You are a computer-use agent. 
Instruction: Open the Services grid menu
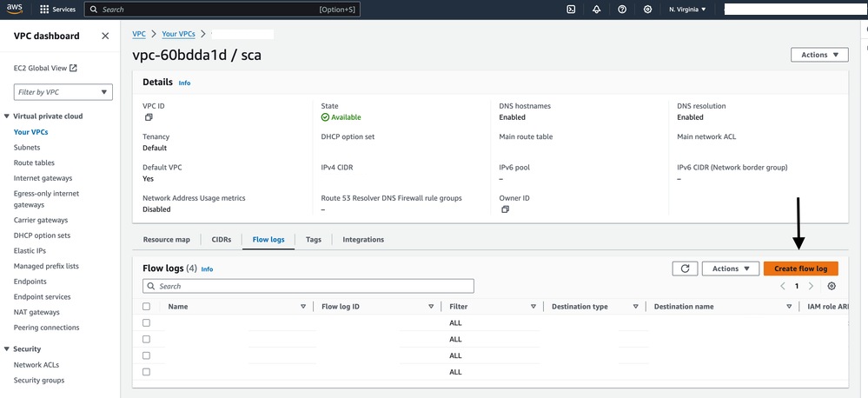57,10
